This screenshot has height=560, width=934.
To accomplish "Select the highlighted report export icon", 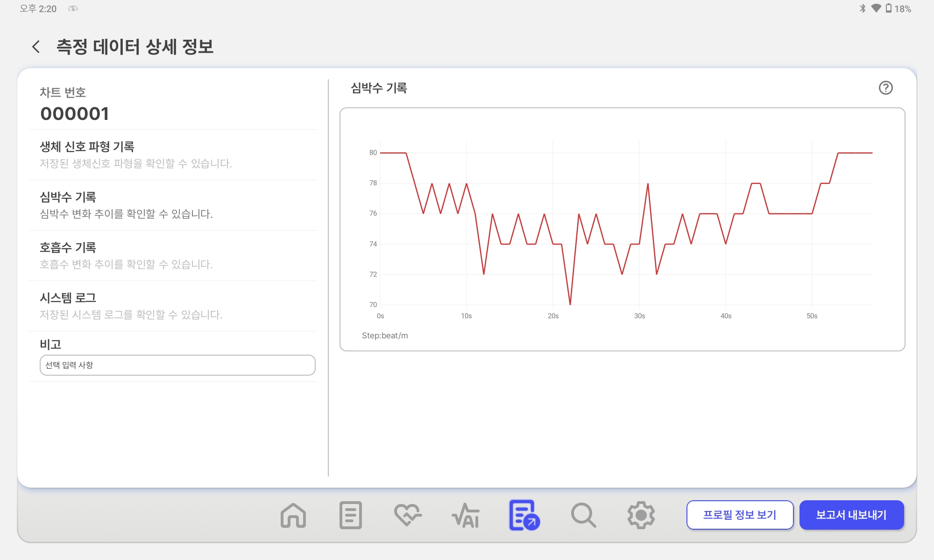I will point(524,515).
